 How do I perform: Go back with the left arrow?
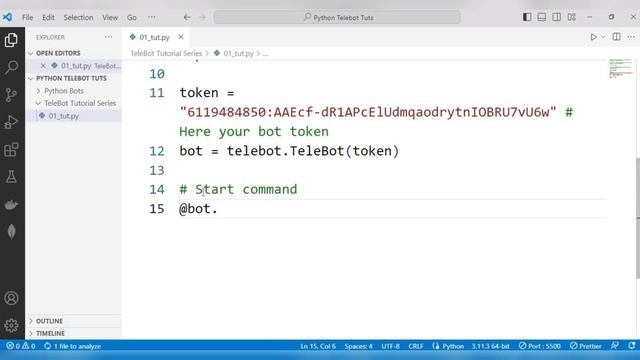pos(187,17)
